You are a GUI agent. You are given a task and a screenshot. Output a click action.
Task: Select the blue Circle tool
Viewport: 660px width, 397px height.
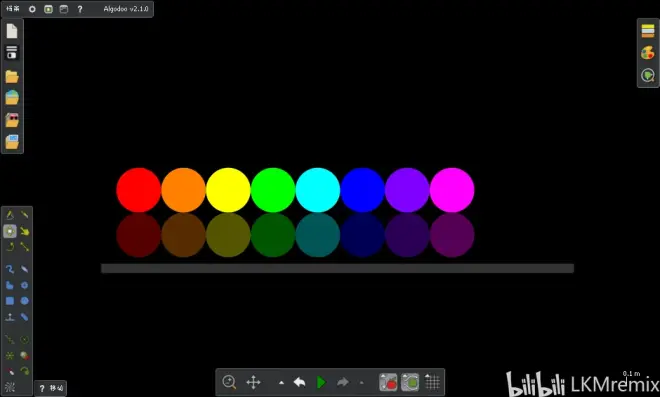[25, 301]
